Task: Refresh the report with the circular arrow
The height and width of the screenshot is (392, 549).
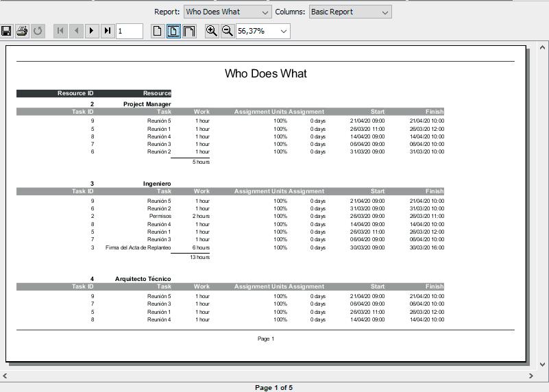Action: point(38,31)
